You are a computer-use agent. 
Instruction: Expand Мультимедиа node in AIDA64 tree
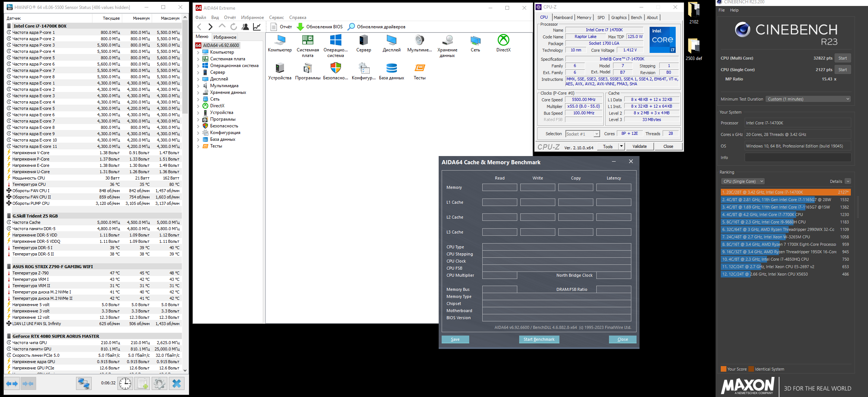198,86
